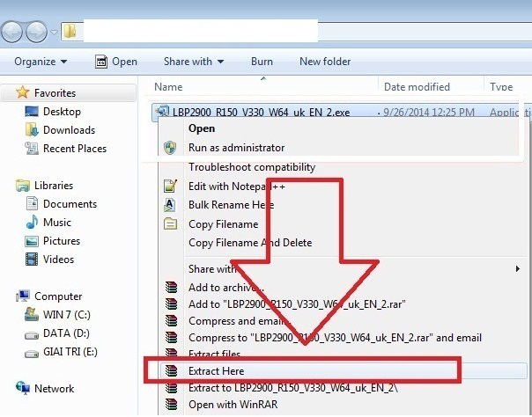Choose Open with WinRAR
The image size is (532, 417).
point(233,405)
